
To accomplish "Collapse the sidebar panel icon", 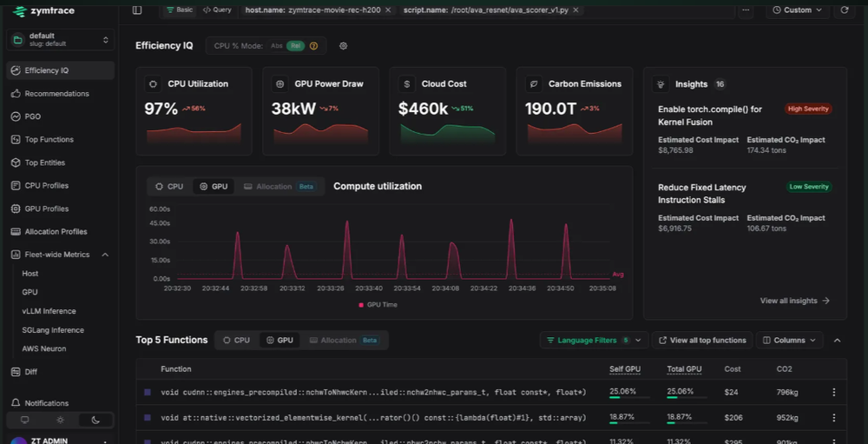I will tap(137, 10).
